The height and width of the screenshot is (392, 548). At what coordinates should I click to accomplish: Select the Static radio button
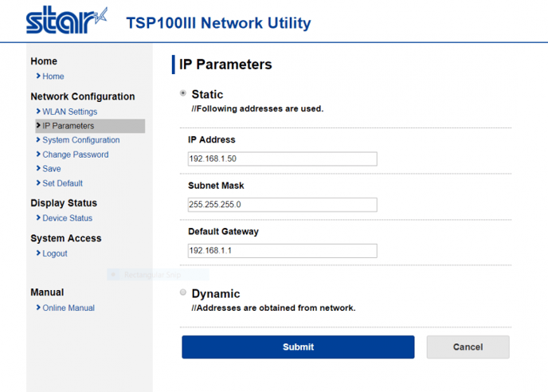coord(183,93)
